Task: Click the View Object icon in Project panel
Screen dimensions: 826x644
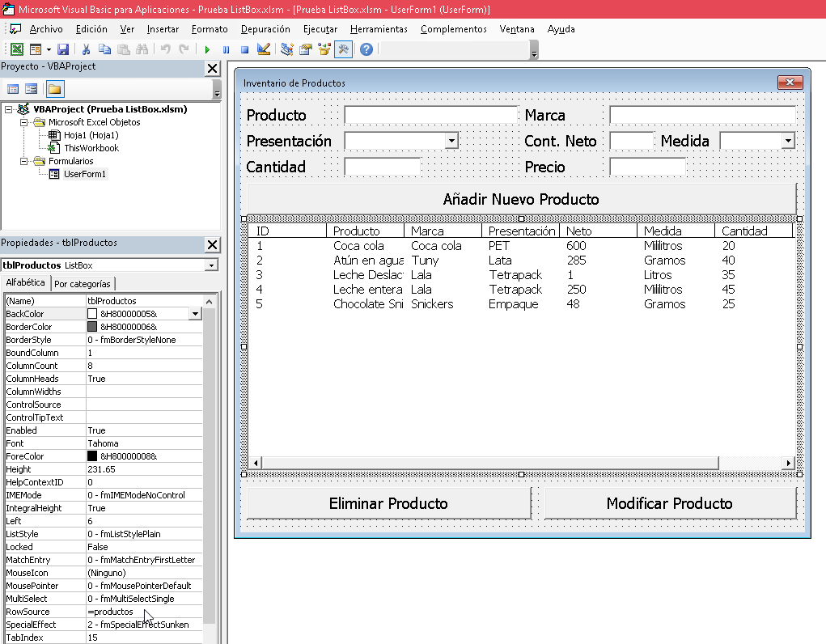Action: (32, 88)
